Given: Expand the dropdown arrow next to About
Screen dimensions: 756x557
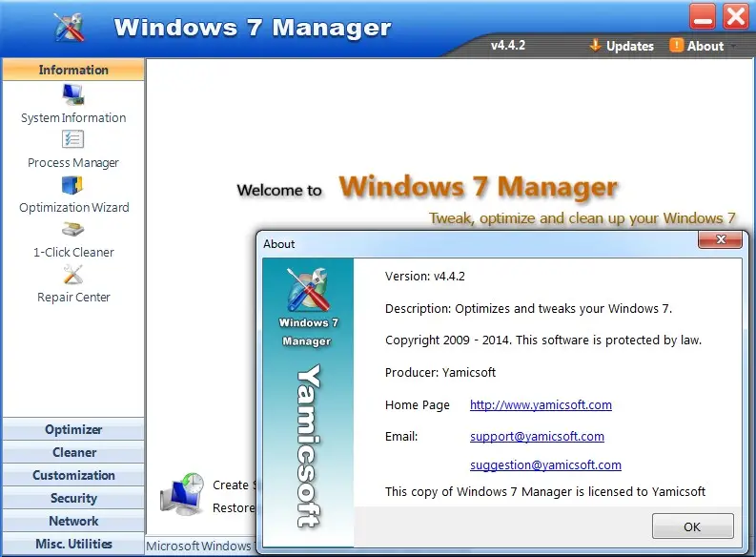Looking at the screenshot, I should (733, 47).
